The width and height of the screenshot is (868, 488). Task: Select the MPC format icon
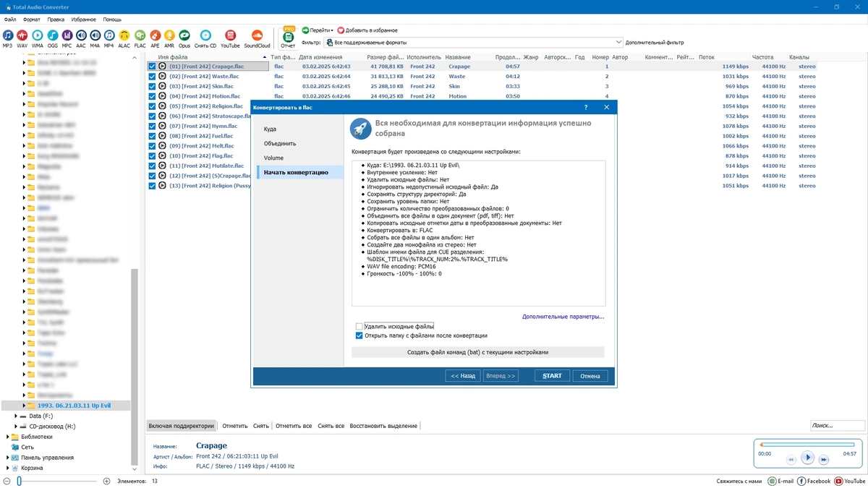[67, 35]
